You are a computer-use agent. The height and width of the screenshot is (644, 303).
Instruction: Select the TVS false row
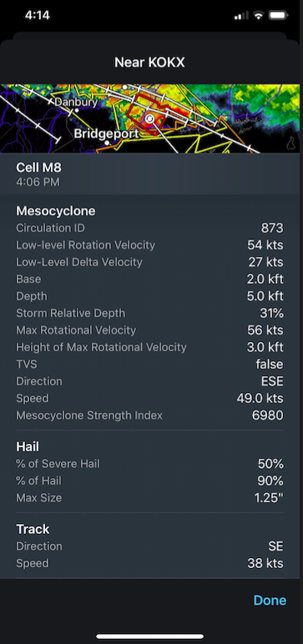pos(149,365)
